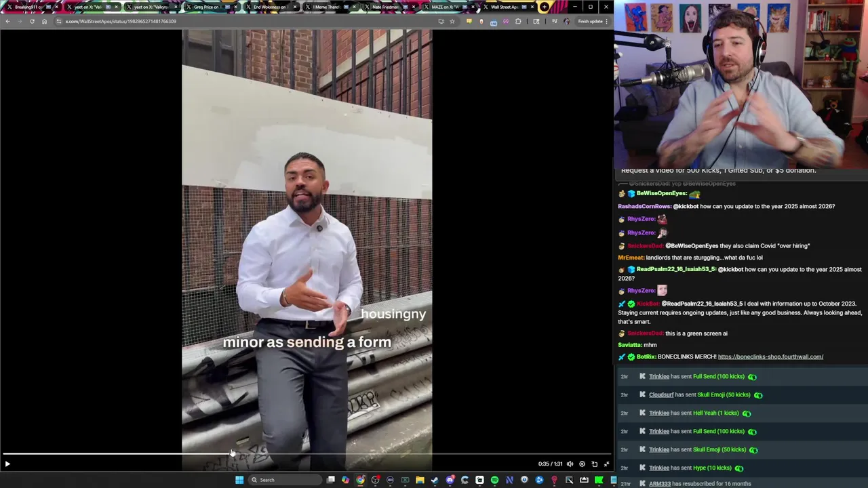
Task: Click the streamer webcam overlay
Action: click(741, 83)
